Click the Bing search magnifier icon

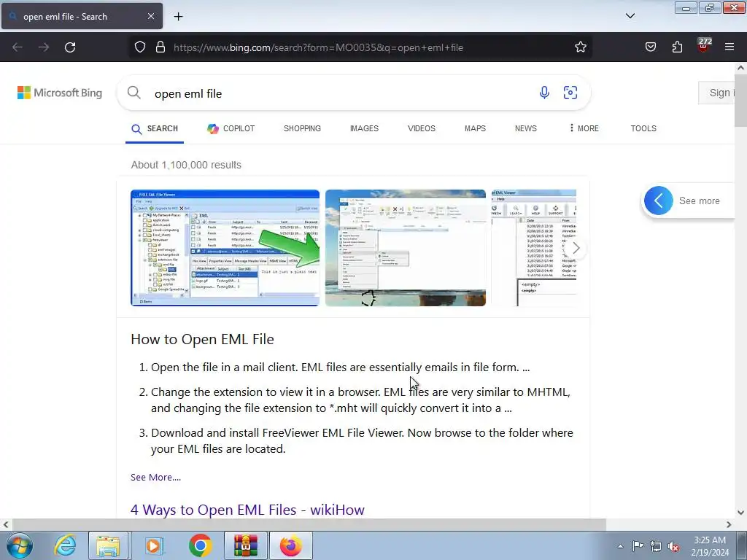click(134, 93)
